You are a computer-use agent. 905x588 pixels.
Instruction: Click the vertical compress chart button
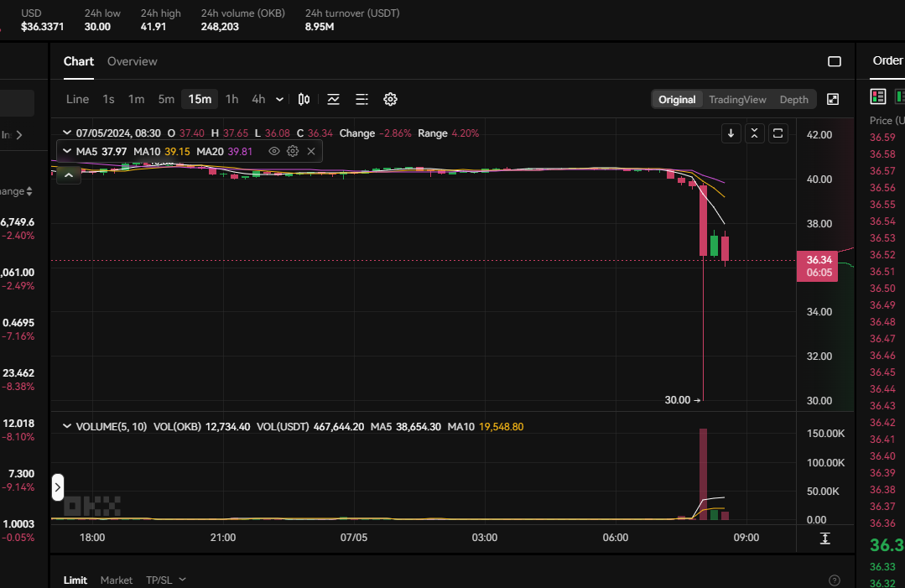pyautogui.click(x=754, y=133)
